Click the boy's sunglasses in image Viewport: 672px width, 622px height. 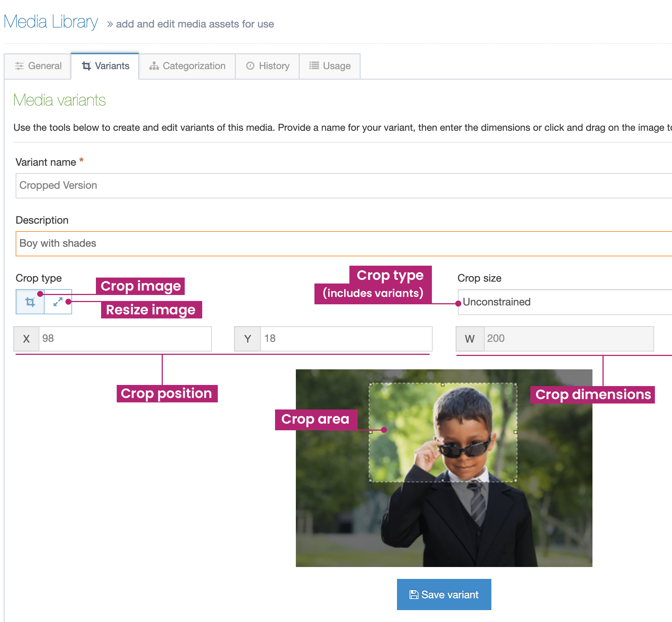tap(464, 449)
